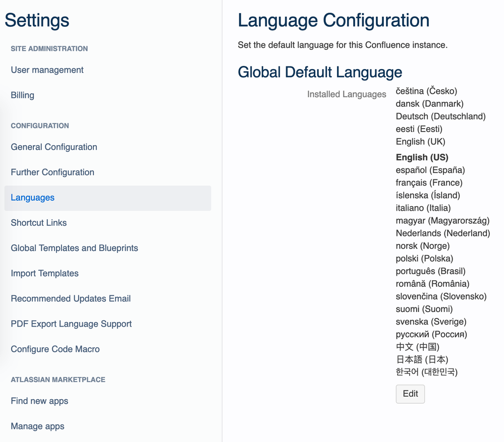Screen dimensions: 504x442
Task: Open Global Templates and Blueprints
Action: tap(74, 248)
